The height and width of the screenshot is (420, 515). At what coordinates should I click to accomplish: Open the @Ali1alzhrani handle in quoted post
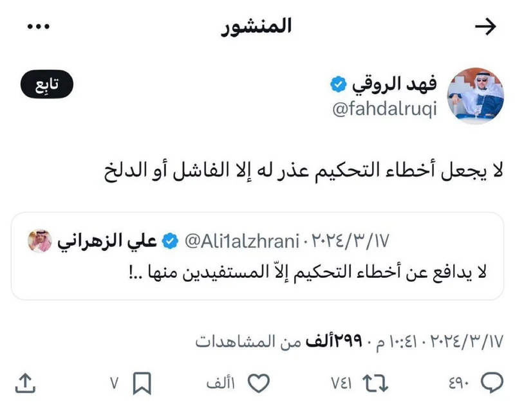(242, 241)
